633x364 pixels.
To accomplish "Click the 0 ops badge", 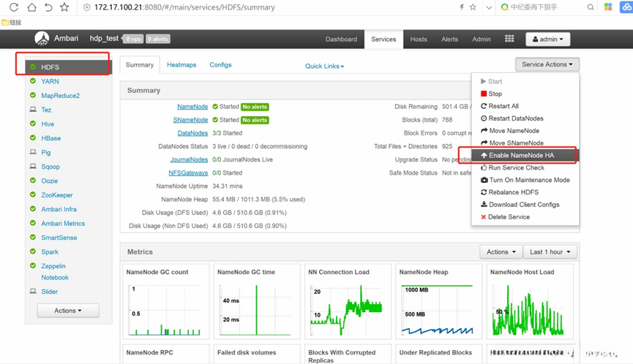I will (132, 39).
